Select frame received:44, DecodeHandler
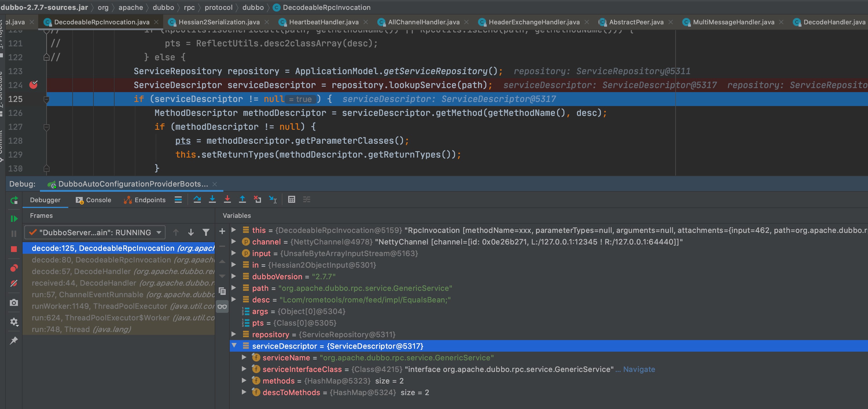The image size is (868, 409). (119, 283)
